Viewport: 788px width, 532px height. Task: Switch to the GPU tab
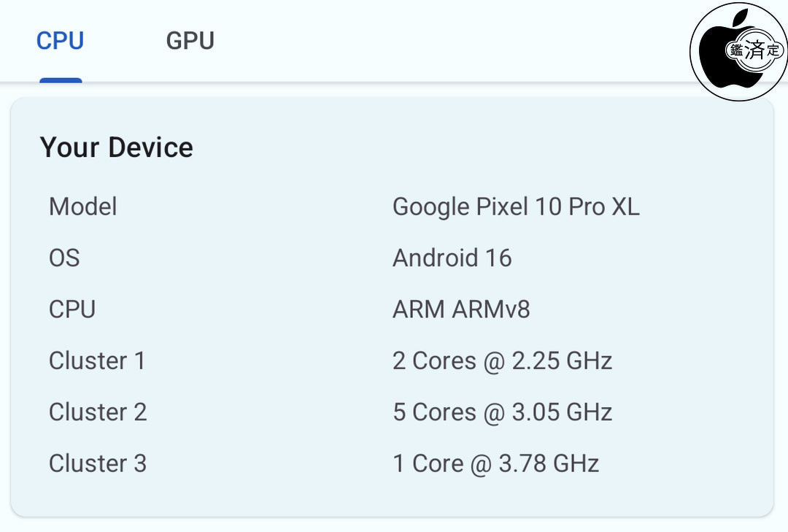click(x=190, y=40)
